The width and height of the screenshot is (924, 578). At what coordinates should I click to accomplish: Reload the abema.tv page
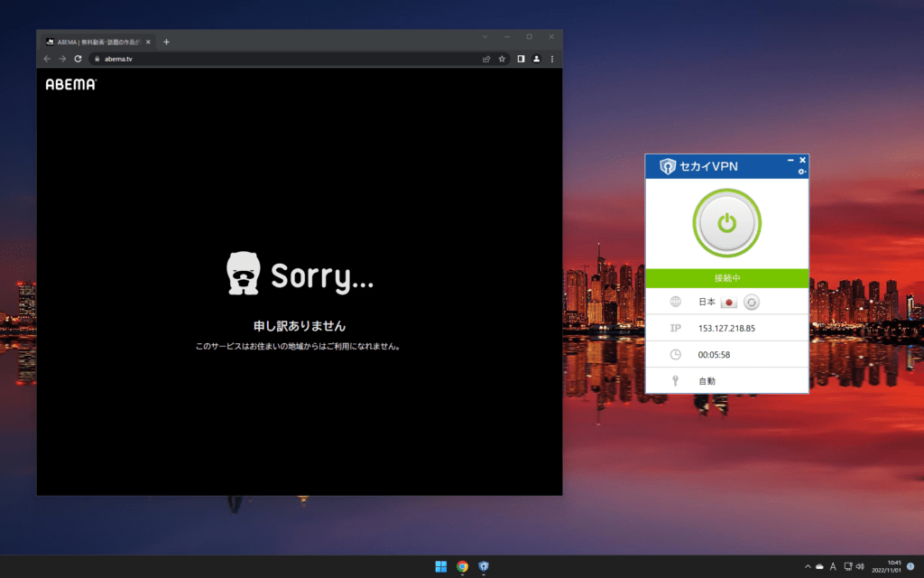click(x=78, y=59)
